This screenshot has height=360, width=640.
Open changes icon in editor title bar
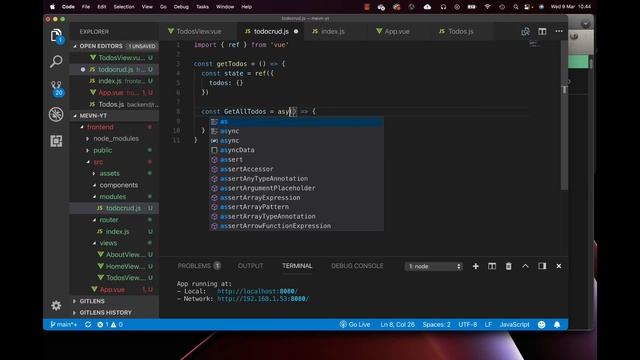[x=525, y=31]
